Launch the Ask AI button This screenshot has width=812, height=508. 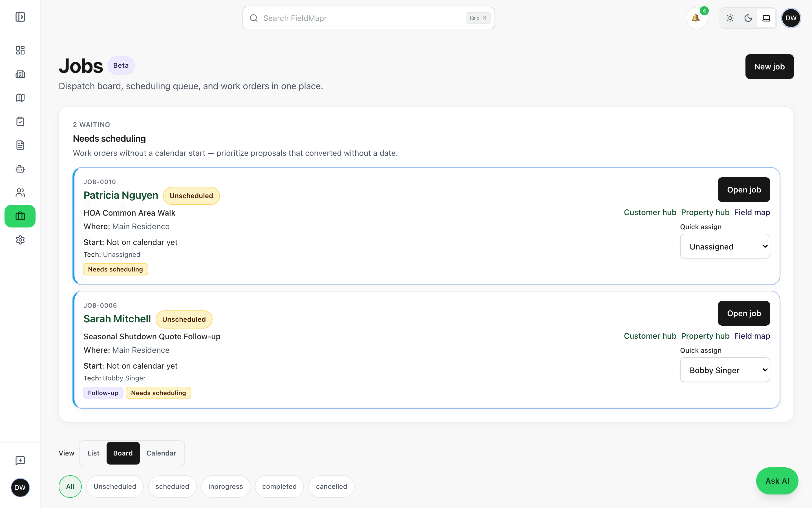pos(777,481)
